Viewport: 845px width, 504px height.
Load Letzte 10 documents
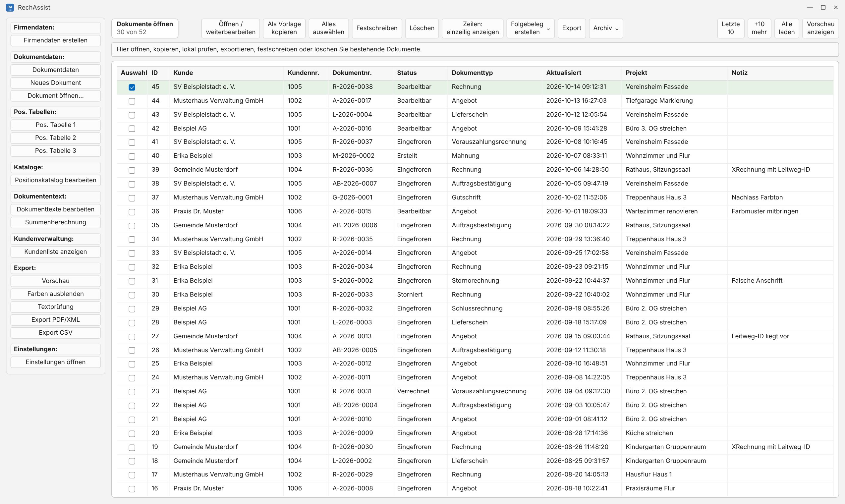pyautogui.click(x=731, y=28)
